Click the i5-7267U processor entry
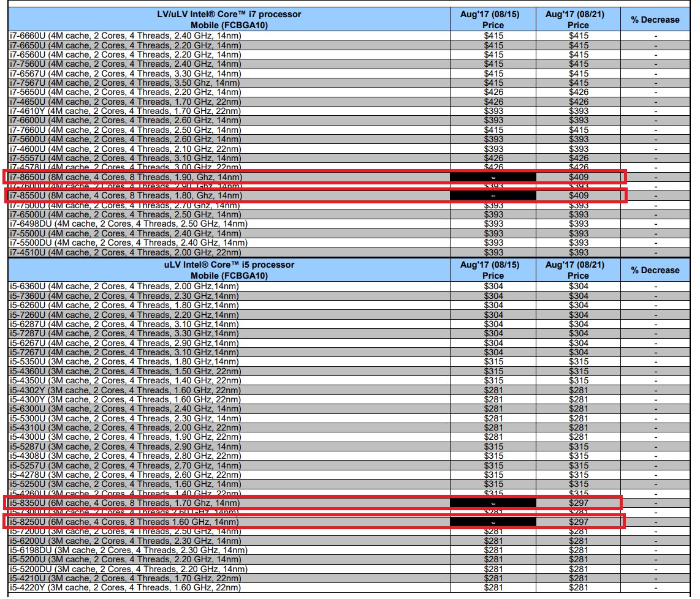 click(124, 353)
